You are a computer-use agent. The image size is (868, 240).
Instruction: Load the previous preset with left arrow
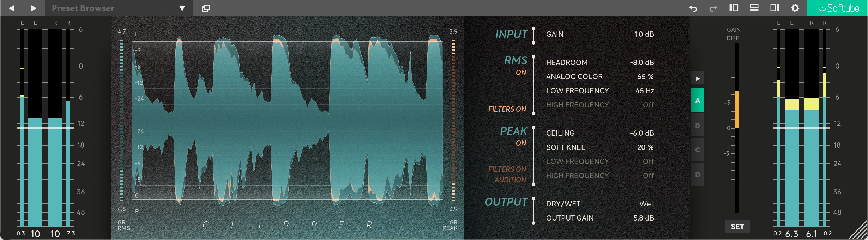(x=12, y=8)
